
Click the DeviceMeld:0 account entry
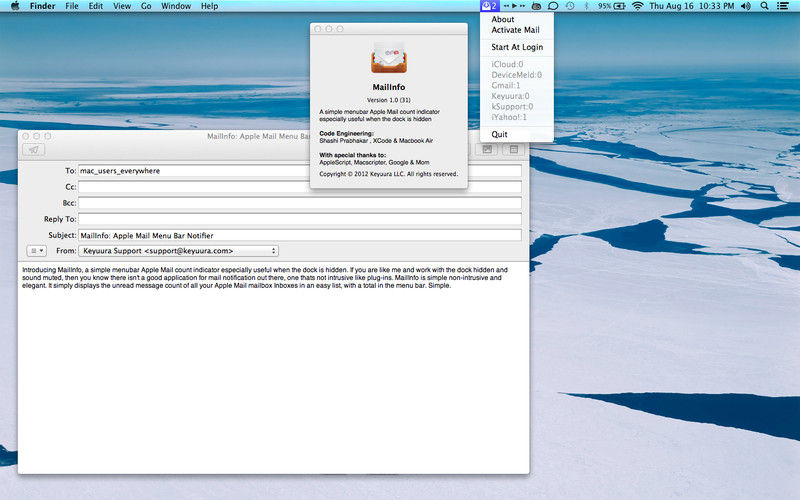click(x=517, y=75)
